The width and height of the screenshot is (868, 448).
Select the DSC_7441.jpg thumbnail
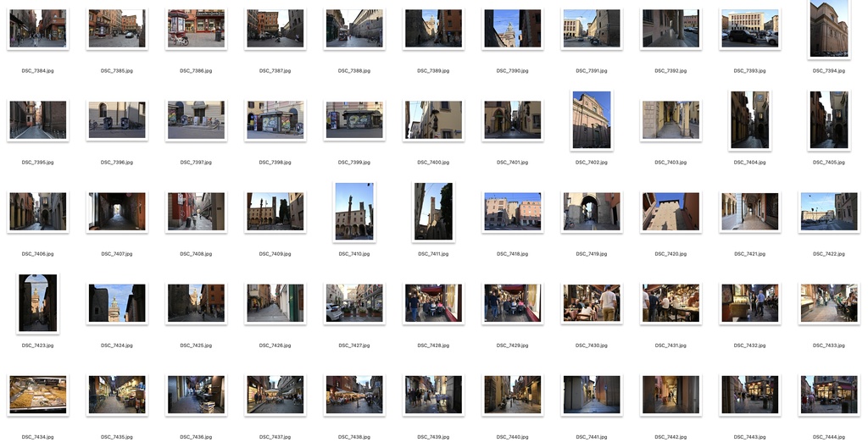pos(592,395)
